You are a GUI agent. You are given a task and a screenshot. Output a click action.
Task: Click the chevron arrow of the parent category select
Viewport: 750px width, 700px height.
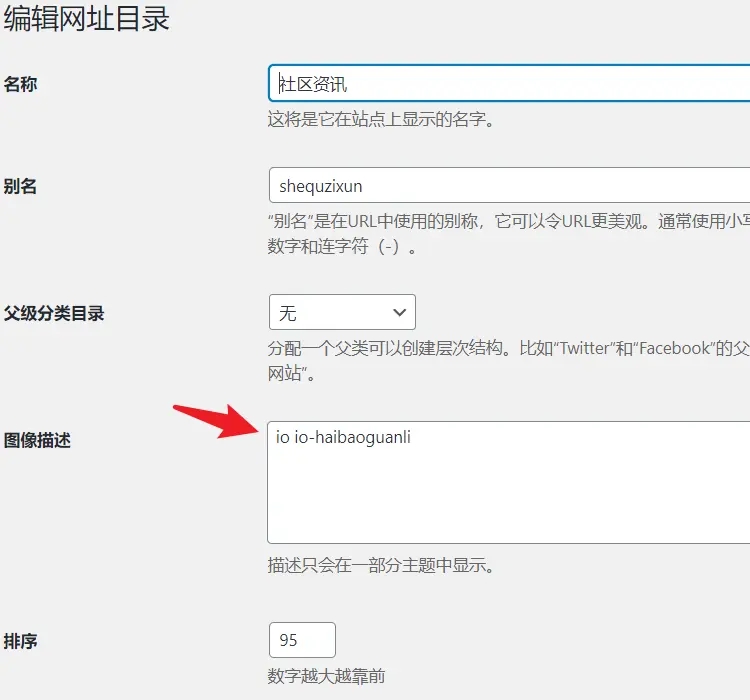399,313
